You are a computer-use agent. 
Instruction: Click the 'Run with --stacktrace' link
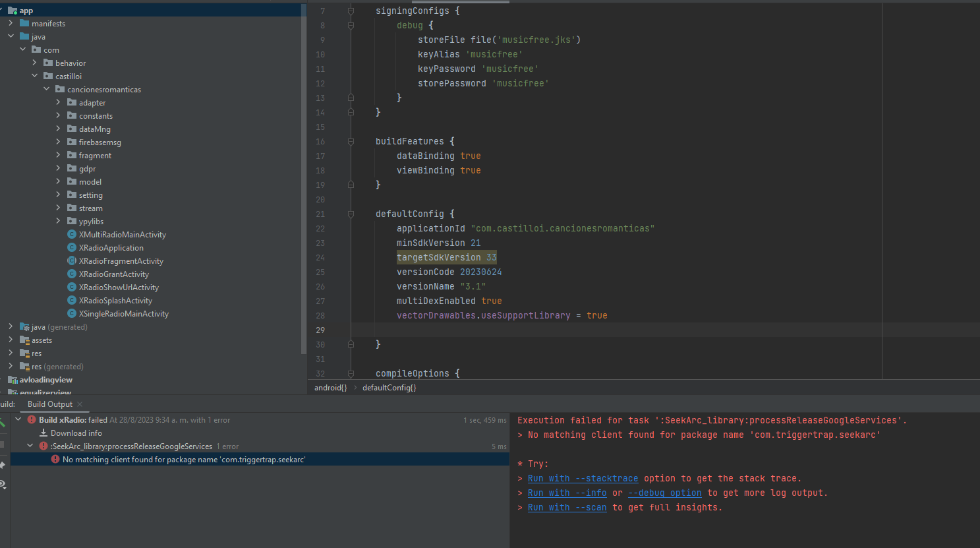click(x=583, y=479)
